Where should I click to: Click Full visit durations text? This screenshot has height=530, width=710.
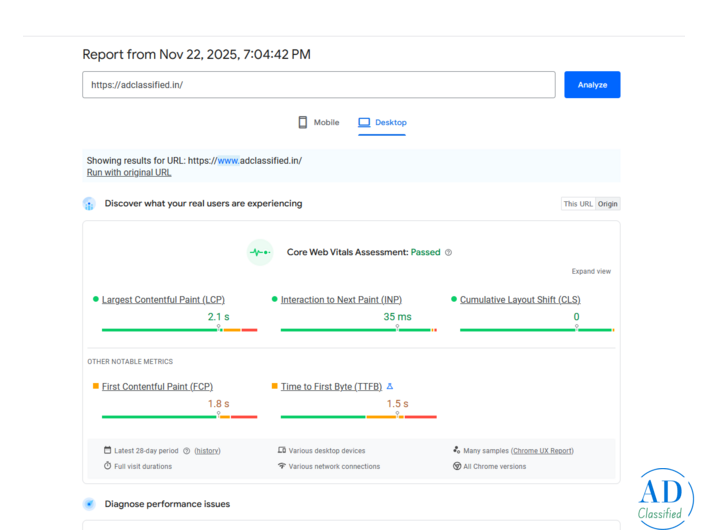(143, 466)
